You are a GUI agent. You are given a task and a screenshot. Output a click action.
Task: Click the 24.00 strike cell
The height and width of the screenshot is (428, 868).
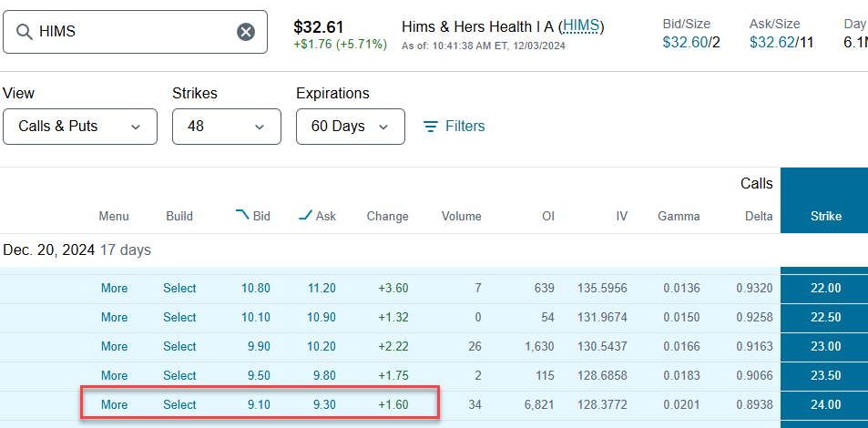(825, 404)
